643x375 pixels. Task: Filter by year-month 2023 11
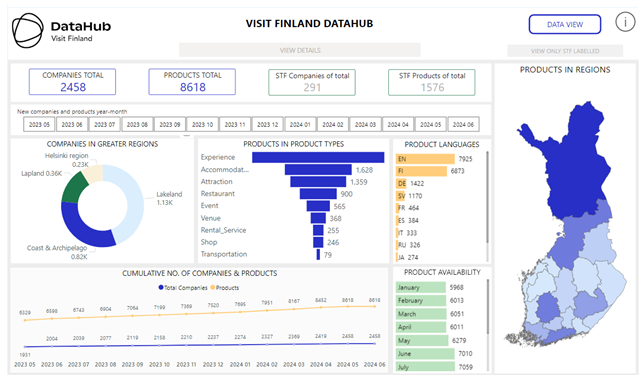tap(235, 124)
